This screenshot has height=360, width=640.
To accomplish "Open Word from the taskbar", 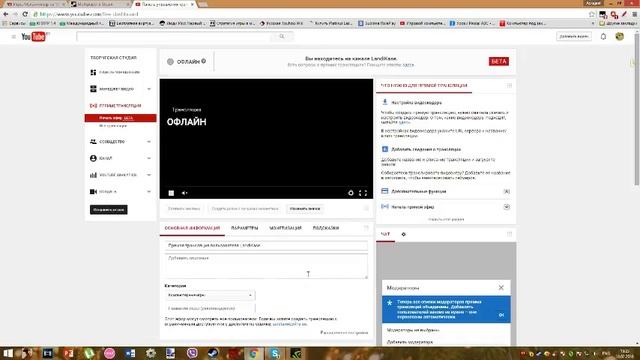I will [x=130, y=353].
